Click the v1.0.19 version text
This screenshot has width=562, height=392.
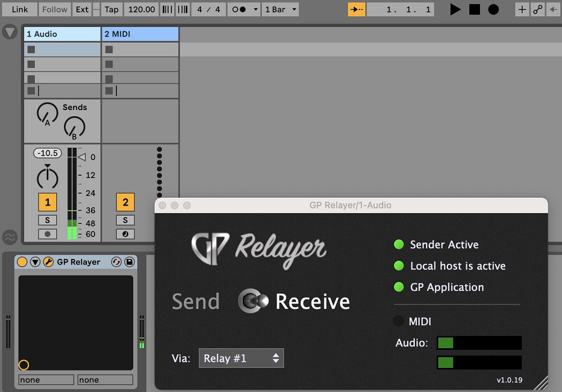pyautogui.click(x=509, y=380)
